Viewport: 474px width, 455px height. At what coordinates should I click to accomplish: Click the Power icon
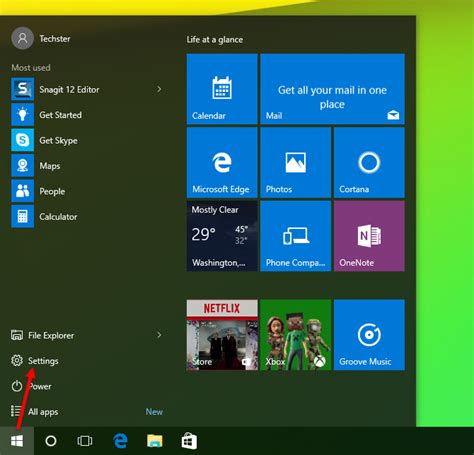coord(17,386)
